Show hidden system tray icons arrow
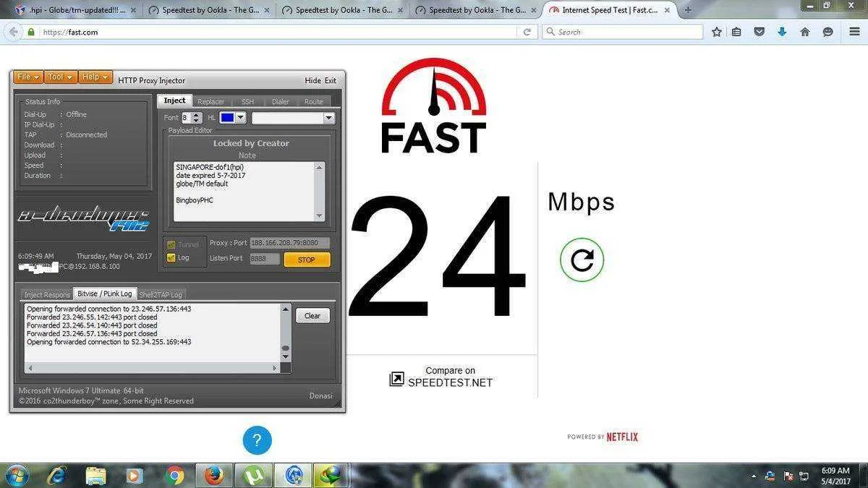868x488 pixels. [754, 476]
